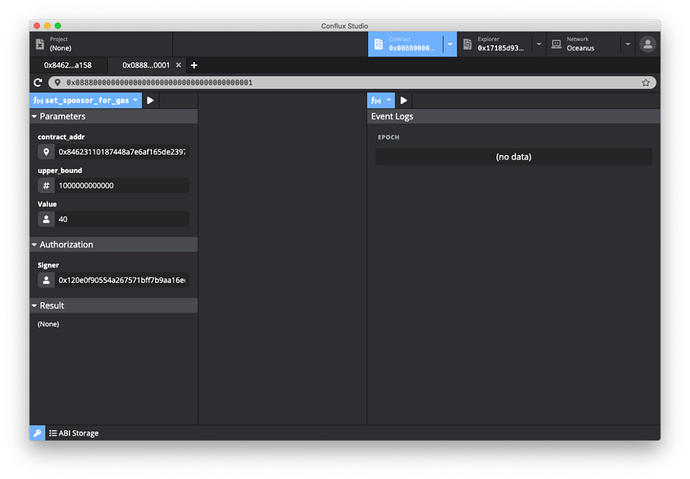Click the refresh icon beside the address bar
Viewport: 690px width, 479px height.
(x=38, y=83)
